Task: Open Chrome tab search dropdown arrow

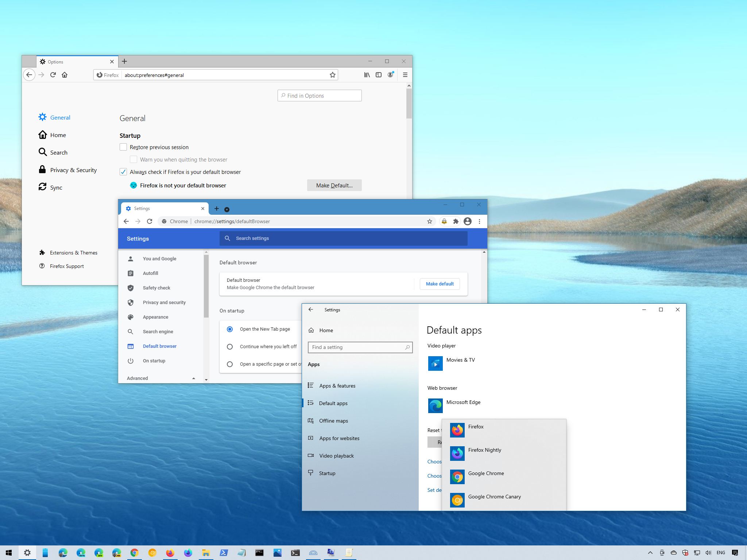Action: [227, 209]
